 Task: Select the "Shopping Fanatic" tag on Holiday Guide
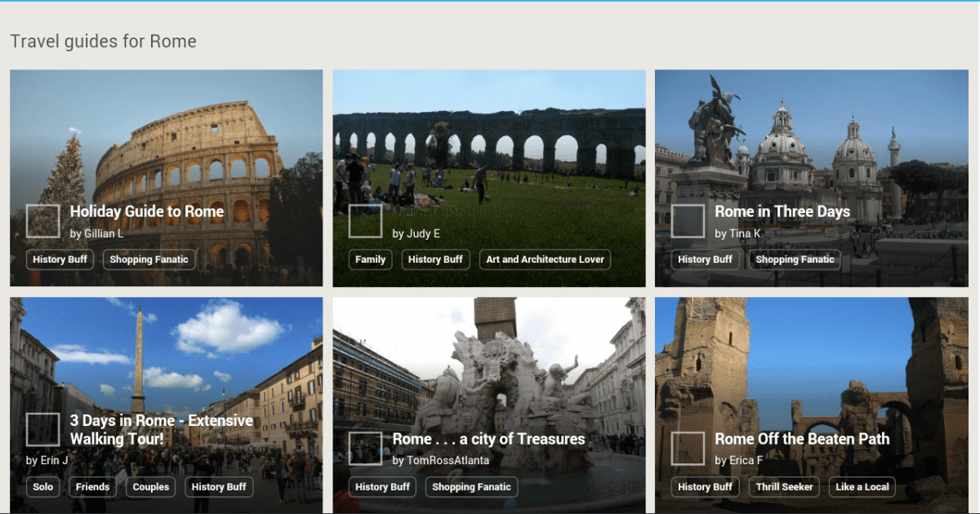149,259
